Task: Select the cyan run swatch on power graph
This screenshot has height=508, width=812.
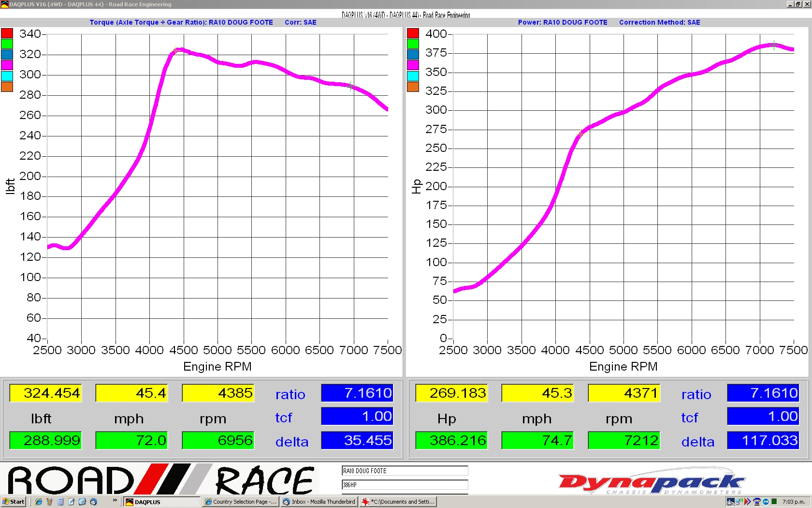Action: pyautogui.click(x=413, y=76)
